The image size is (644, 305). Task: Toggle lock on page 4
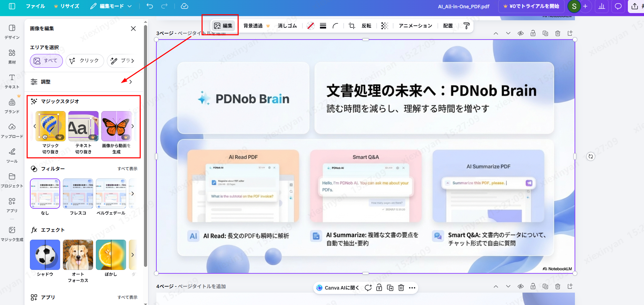(533, 286)
